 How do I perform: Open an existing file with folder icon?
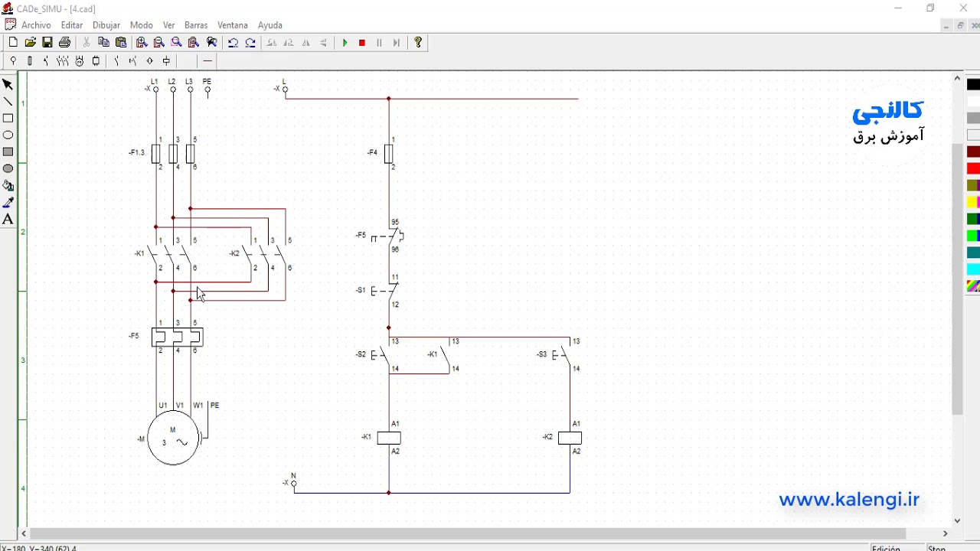click(x=31, y=43)
